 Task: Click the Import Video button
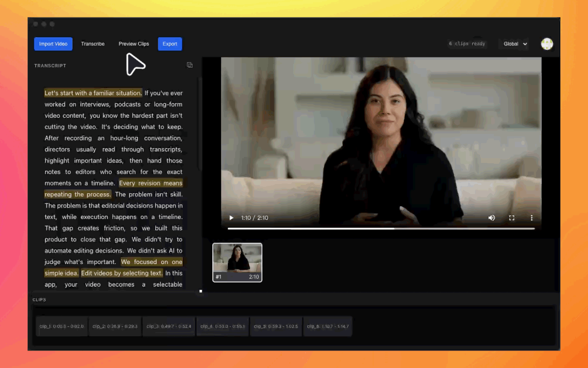[53, 44]
